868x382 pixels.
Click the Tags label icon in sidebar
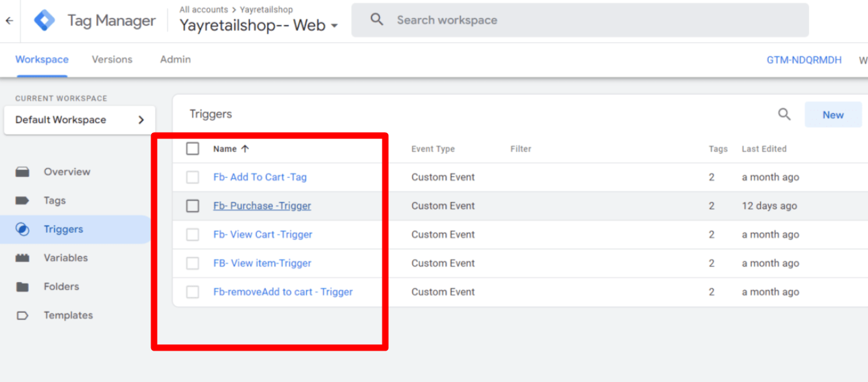[x=22, y=201]
